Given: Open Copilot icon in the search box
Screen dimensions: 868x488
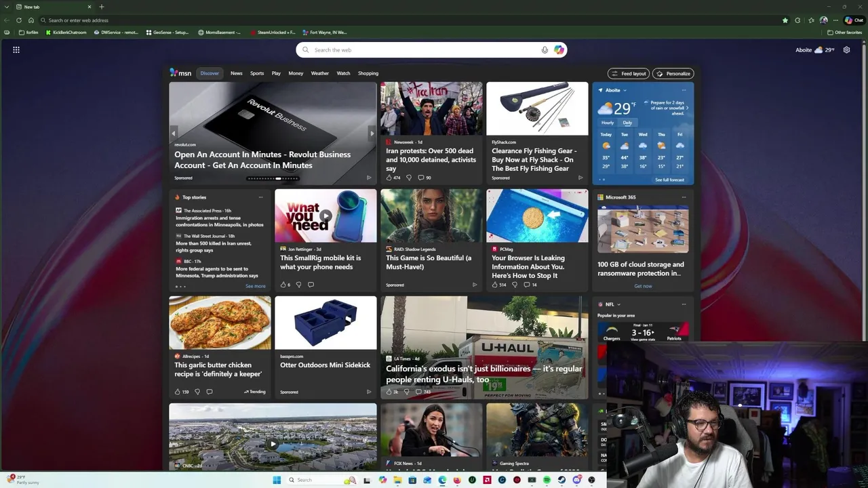Looking at the screenshot, I should 559,49.
